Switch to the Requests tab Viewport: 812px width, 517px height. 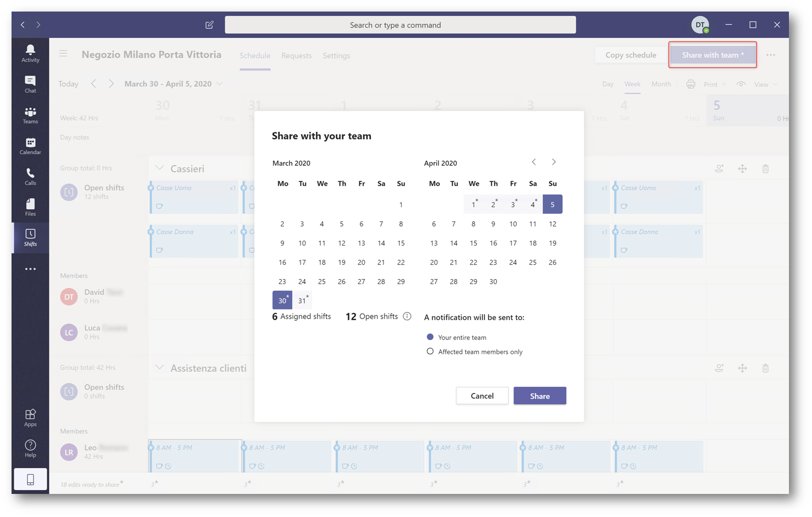click(x=297, y=55)
